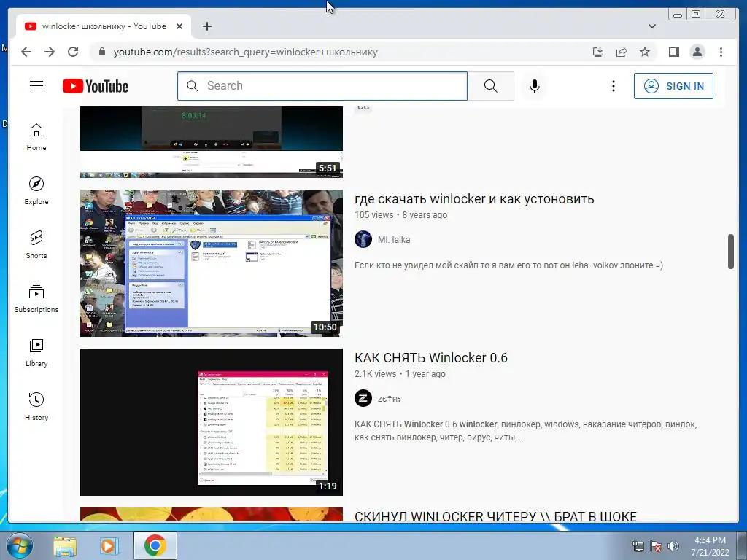Screen dimensions: 747x560
Task: Go to Home in the sidebar
Action: (36, 137)
